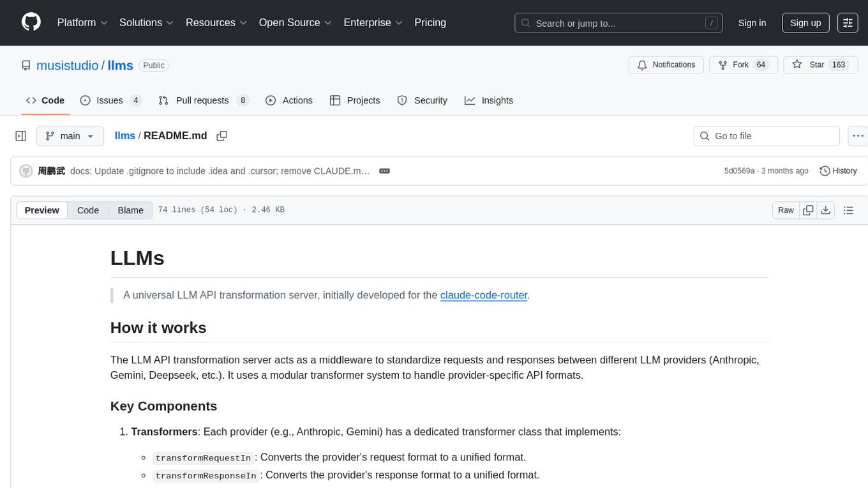Open the GitHub homepage logo
The width and height of the screenshot is (868, 488).
(31, 22)
